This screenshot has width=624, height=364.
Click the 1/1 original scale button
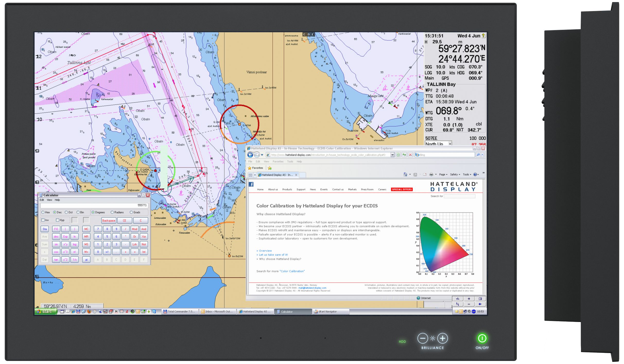(457, 304)
